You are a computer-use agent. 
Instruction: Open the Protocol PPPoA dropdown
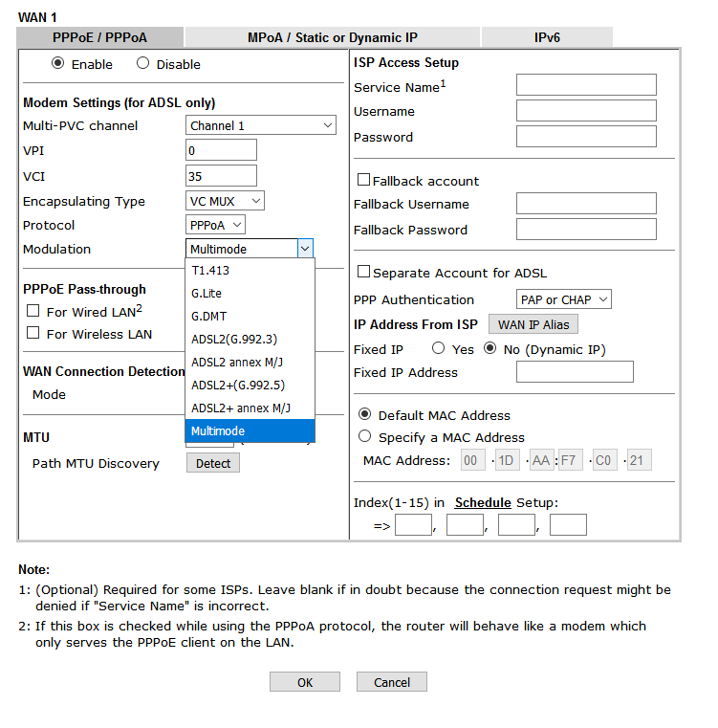click(215, 225)
